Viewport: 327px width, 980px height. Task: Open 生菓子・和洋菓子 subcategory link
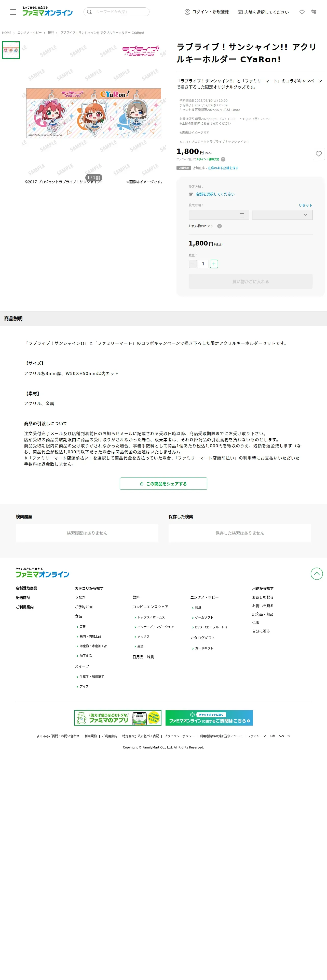92,677
